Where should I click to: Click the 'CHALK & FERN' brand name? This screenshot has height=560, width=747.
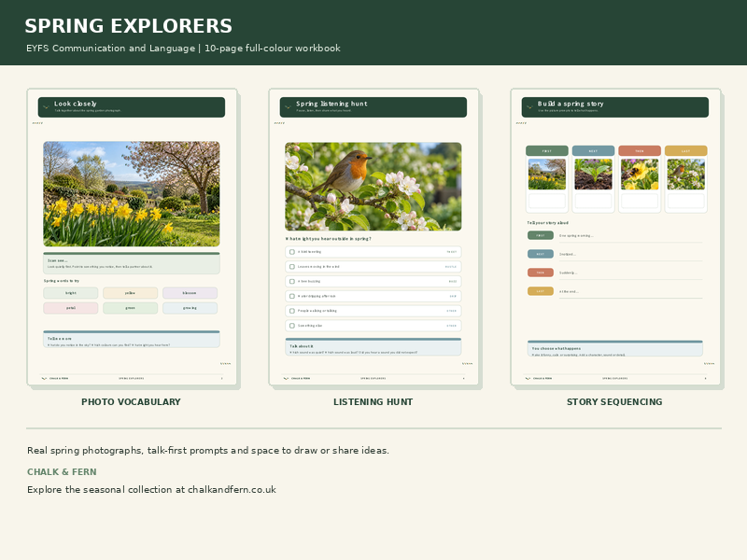point(62,472)
